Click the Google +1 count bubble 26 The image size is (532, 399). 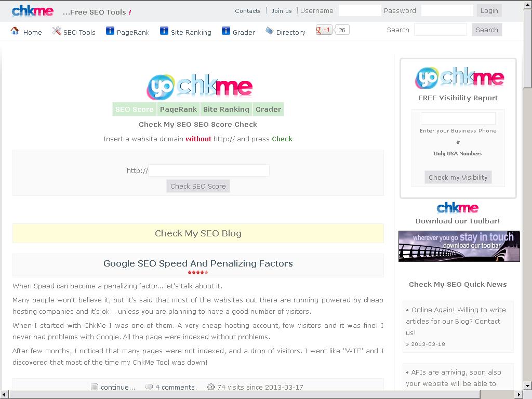pyautogui.click(x=342, y=30)
